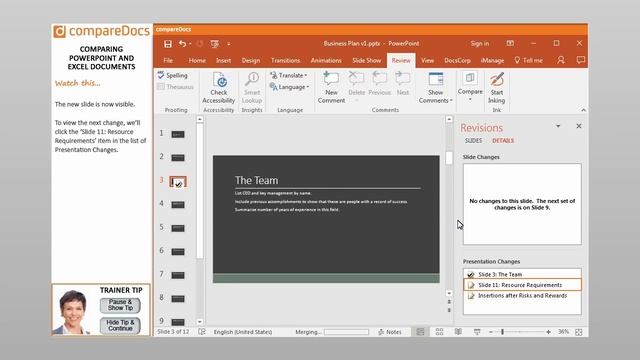640x360 pixels.
Task: Select 'Slide 11: Resource Requirements' change
Action: tap(522, 285)
